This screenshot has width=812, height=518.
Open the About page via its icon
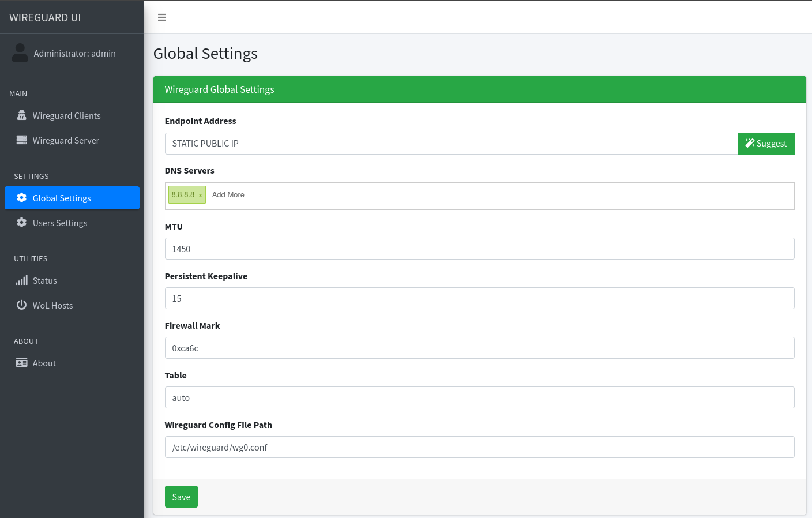[21, 363]
